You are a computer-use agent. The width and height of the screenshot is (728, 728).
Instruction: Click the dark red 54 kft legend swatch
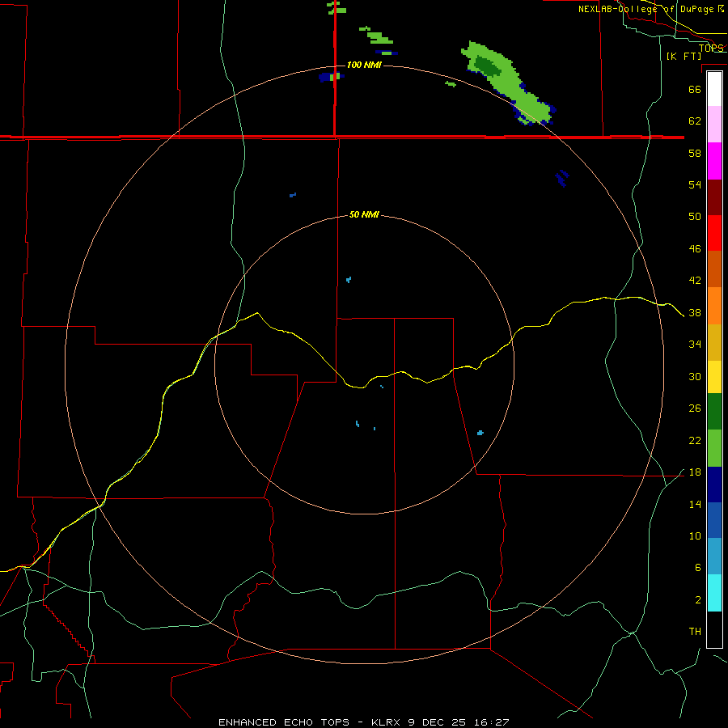714,197
